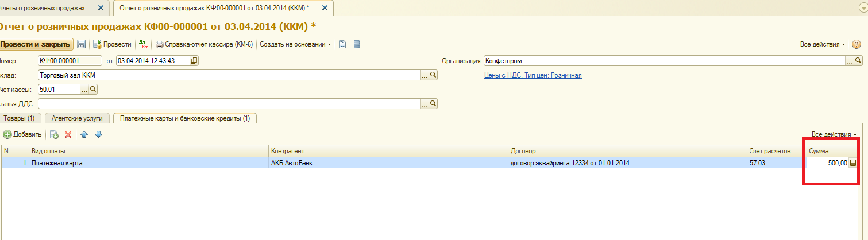The image size is (868, 240).
Task: Open the selection list for 'Организация' (… button)
Action: tap(849, 60)
